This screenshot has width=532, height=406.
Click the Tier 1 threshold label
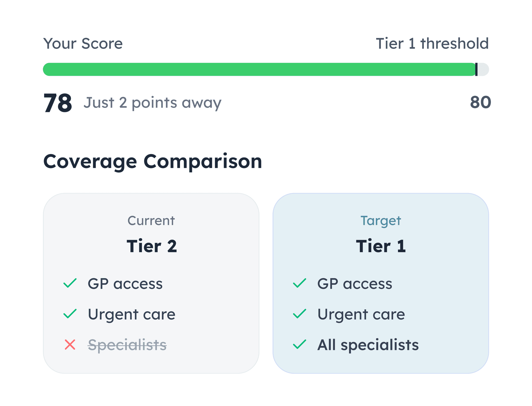point(432,43)
